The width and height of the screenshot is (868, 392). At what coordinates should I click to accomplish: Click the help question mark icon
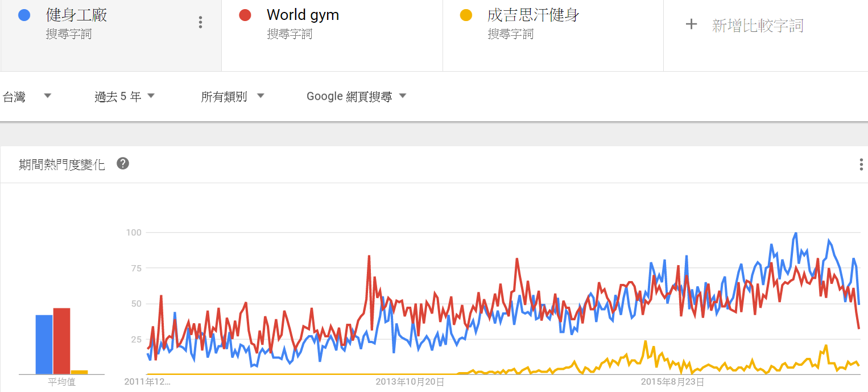pos(123,164)
